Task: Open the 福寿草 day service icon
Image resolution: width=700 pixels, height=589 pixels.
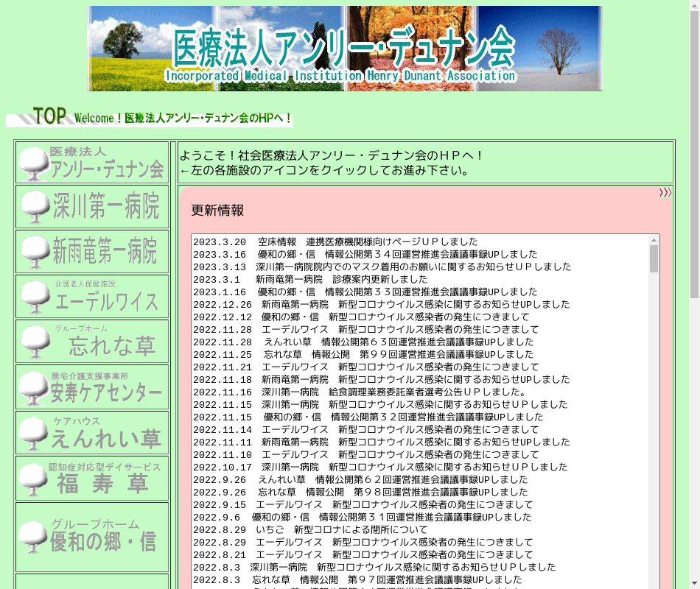Action: pos(92,479)
